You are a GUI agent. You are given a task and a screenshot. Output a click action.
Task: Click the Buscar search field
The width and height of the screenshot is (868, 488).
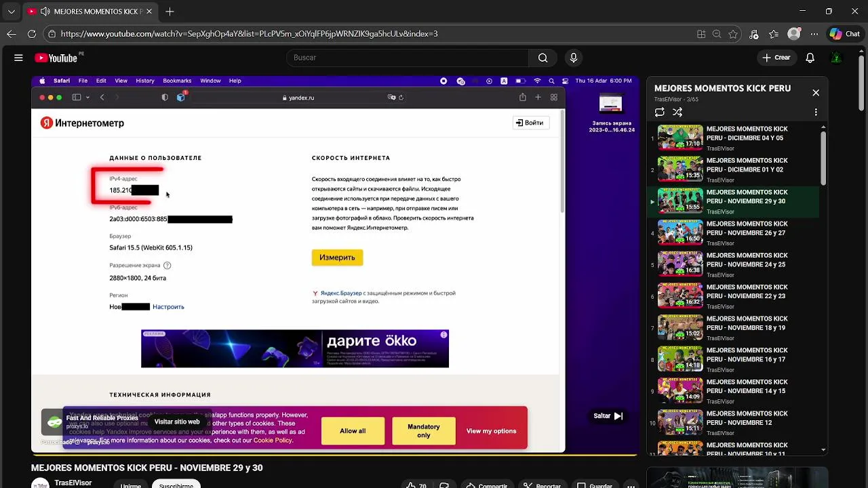coord(407,58)
